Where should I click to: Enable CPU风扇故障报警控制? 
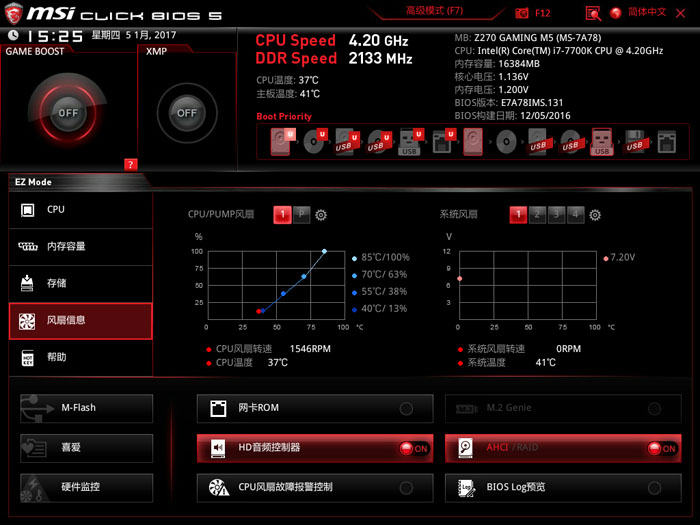tap(315, 488)
